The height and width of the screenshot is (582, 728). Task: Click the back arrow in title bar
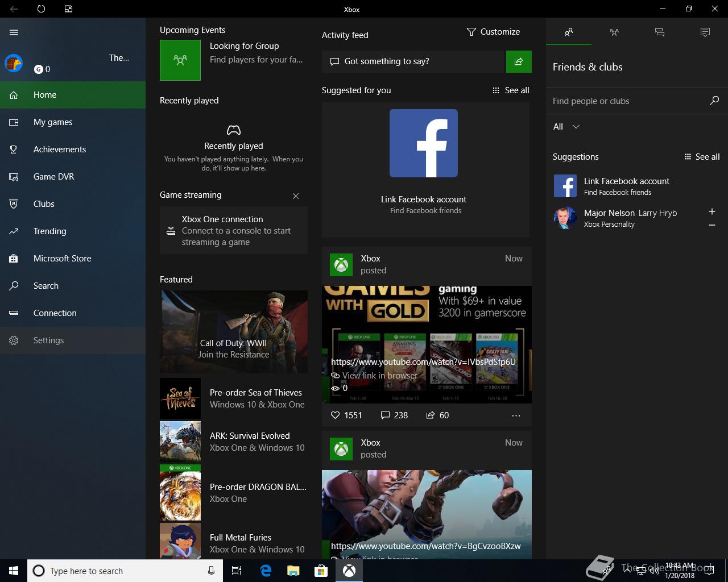pyautogui.click(x=14, y=9)
